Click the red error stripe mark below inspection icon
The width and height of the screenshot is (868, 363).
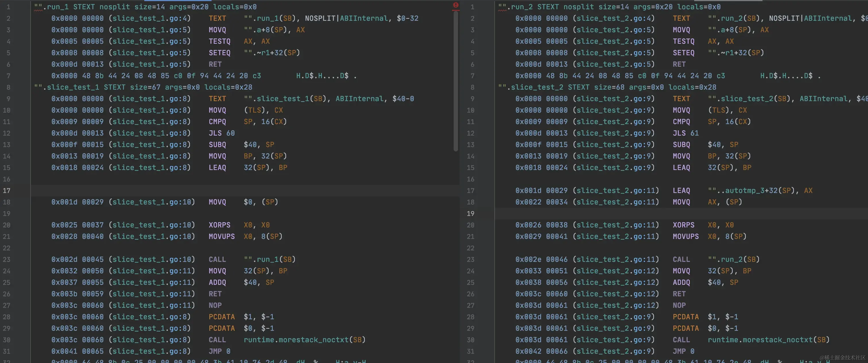tap(456, 10)
